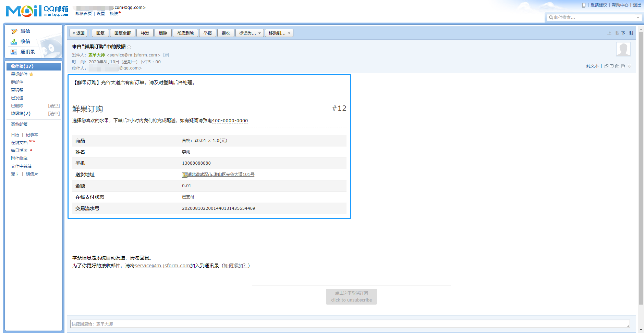Click the quick reply input field

[350, 324]
